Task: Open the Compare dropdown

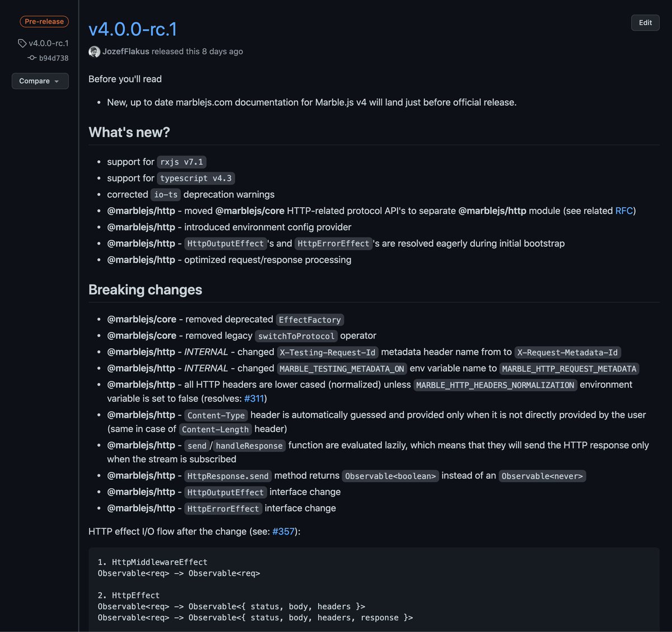Action: tap(40, 81)
